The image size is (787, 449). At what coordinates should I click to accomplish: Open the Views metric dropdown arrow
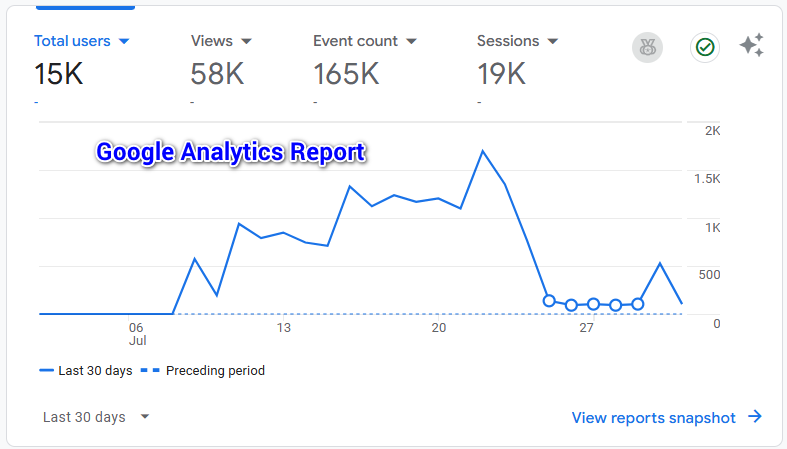pyautogui.click(x=246, y=42)
